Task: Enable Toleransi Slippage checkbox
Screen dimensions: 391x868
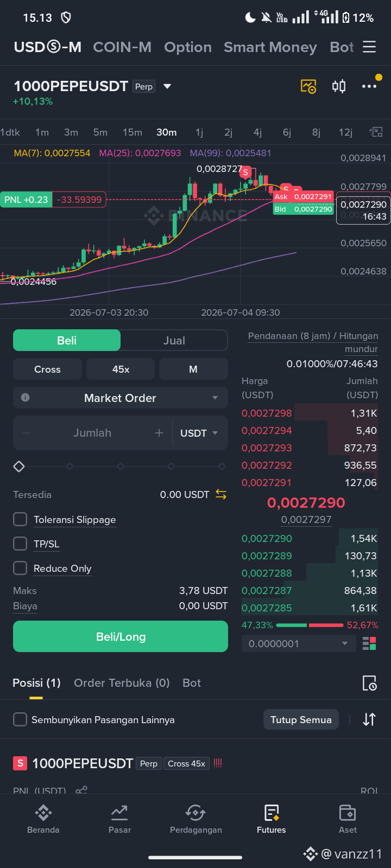Action: (x=20, y=519)
